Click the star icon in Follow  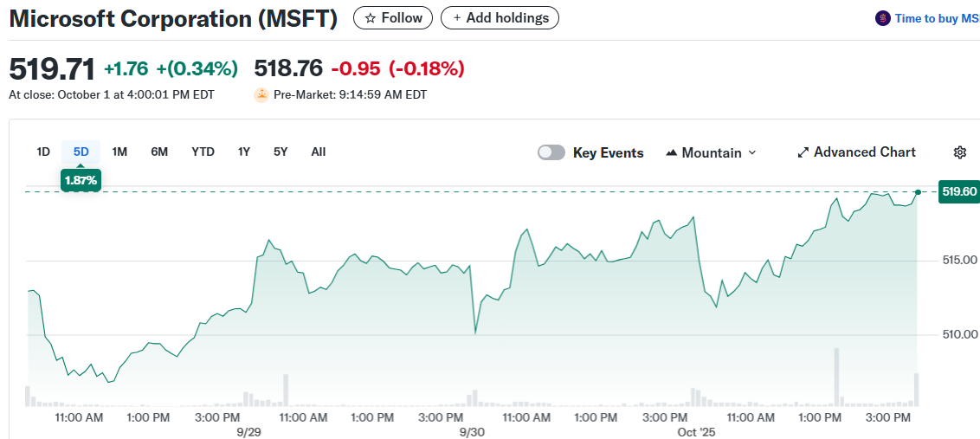tap(370, 18)
